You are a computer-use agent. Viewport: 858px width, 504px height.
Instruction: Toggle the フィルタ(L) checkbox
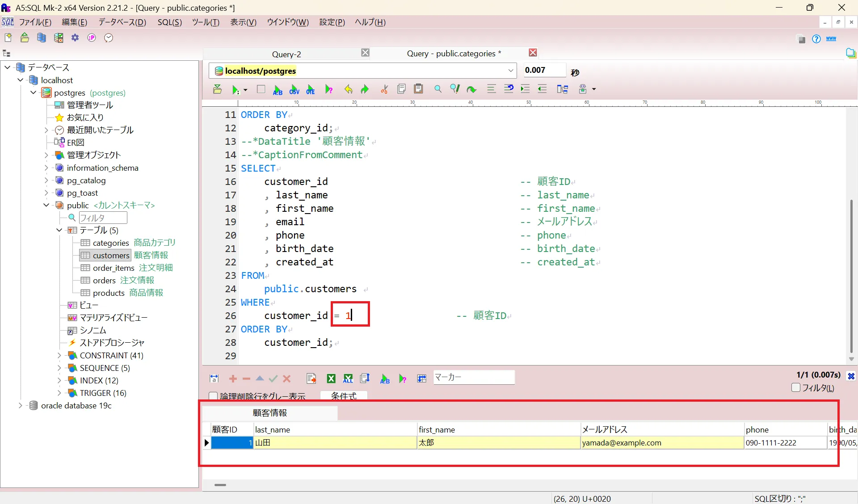[x=796, y=387]
